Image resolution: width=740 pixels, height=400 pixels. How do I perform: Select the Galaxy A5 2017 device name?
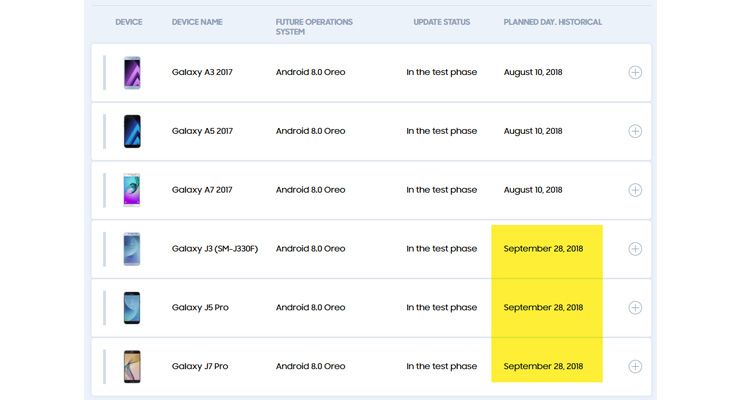coord(202,131)
